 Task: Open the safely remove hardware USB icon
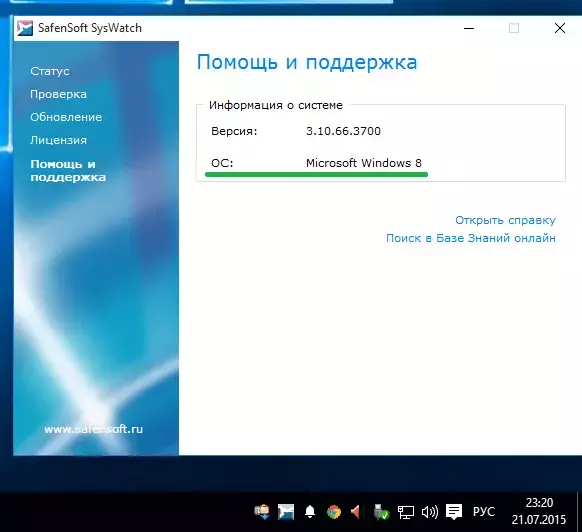[381, 512]
